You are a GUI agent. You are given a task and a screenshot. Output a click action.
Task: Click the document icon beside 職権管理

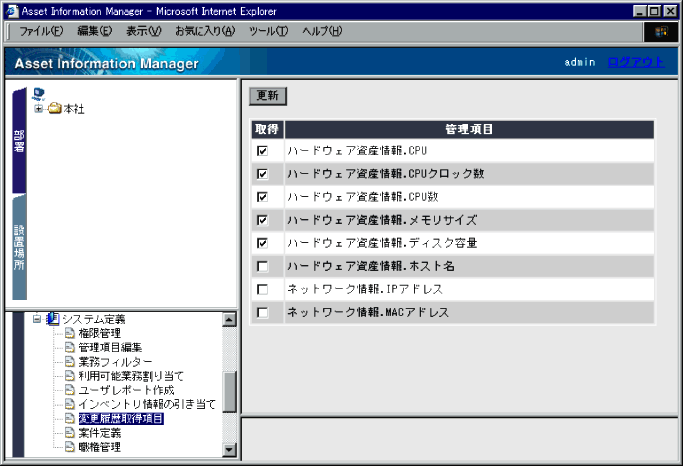point(70,446)
